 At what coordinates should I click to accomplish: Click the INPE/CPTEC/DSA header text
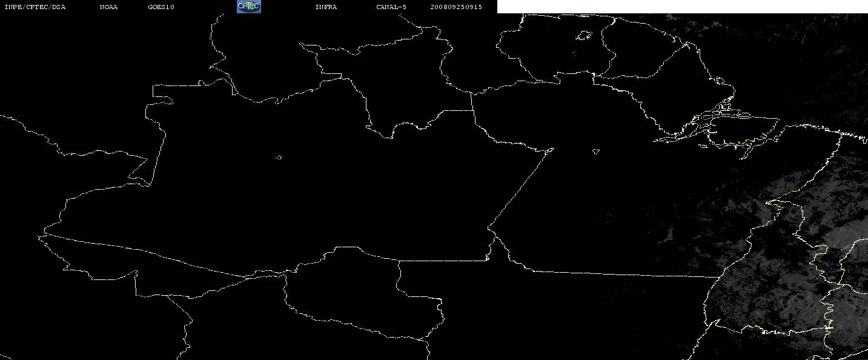point(35,7)
